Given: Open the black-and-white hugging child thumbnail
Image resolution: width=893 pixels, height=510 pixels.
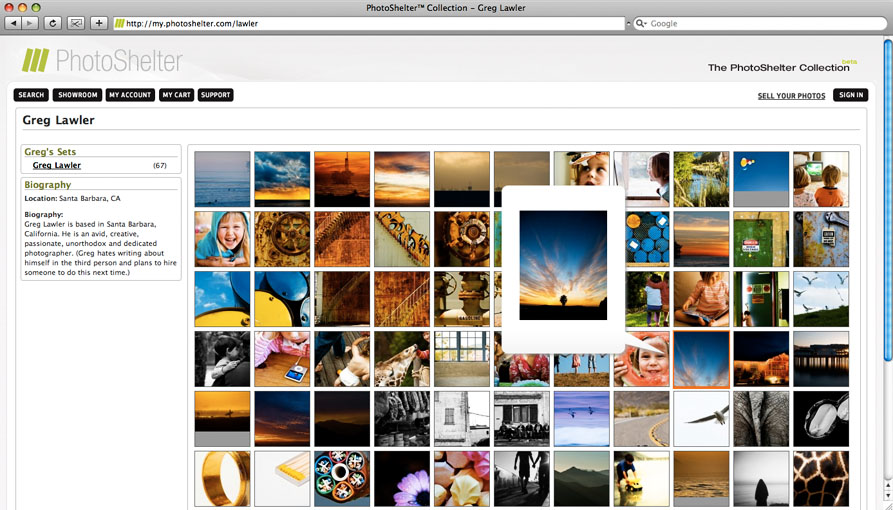Looking at the screenshot, I should [x=222, y=359].
